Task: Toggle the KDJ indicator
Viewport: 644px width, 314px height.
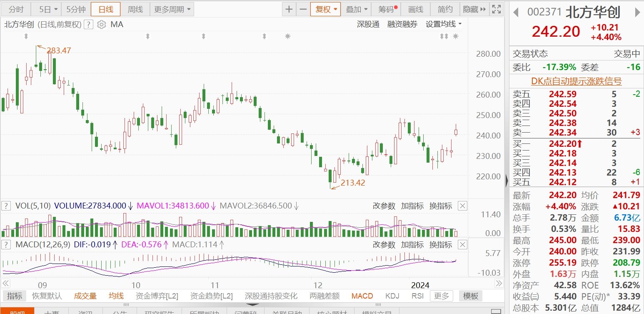Action: pos(392,296)
